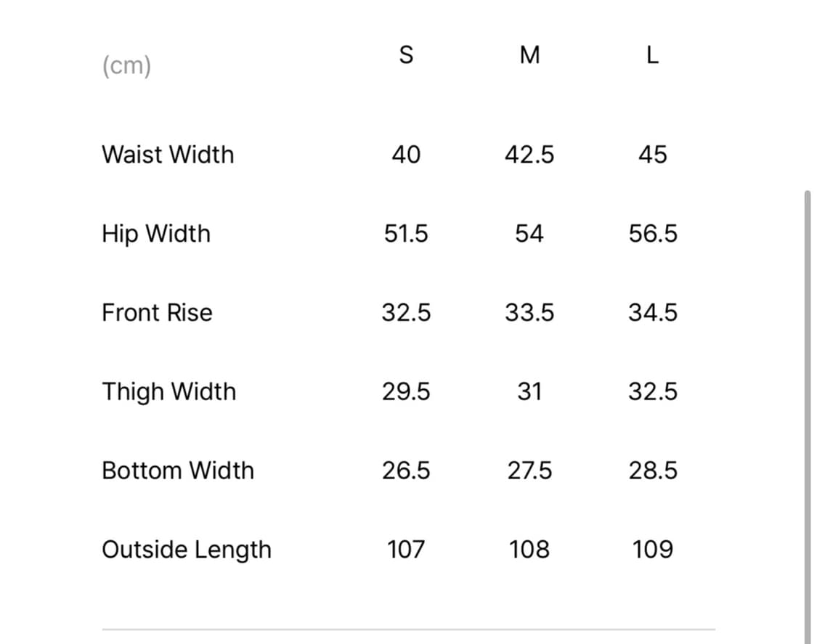Select the S size column header
Viewport: 817px width, 644px height.
[407, 55]
